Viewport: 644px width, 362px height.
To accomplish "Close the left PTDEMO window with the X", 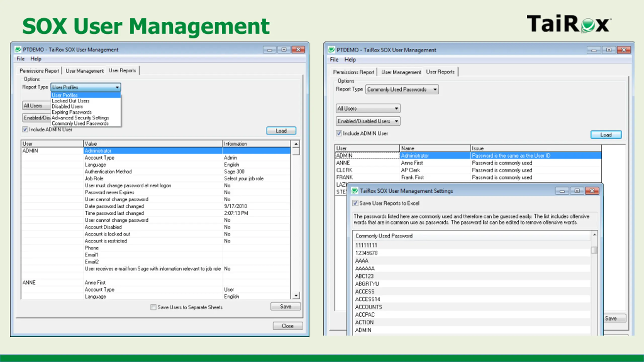I will tap(298, 50).
